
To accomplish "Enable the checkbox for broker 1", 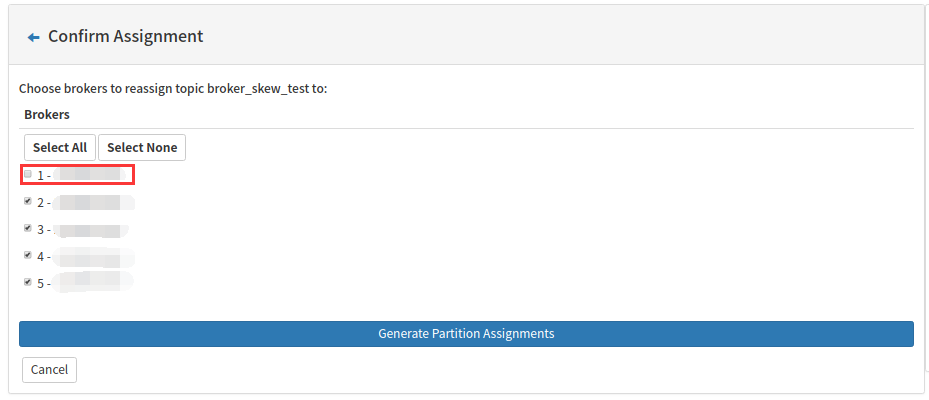I will (x=28, y=174).
